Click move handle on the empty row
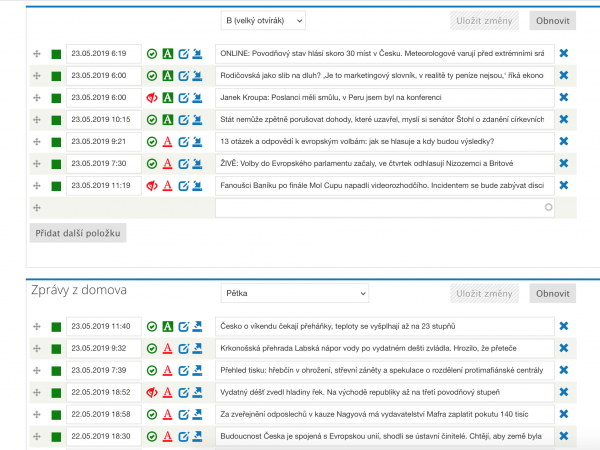 point(37,207)
